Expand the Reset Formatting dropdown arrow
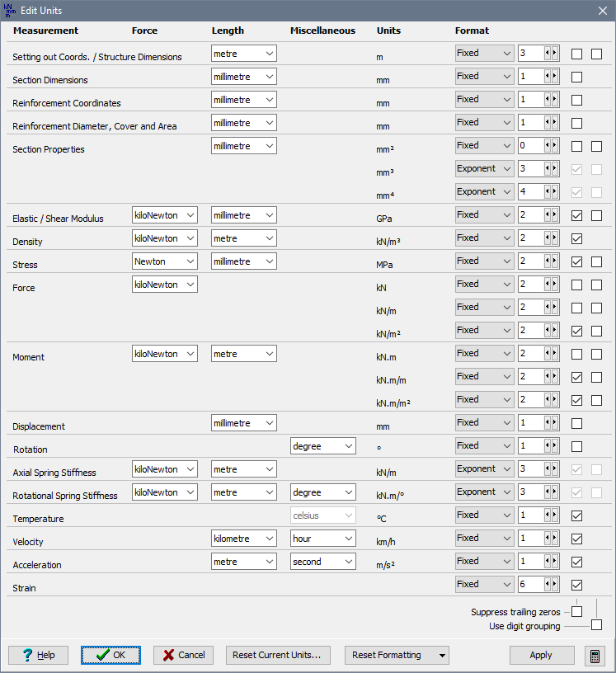Viewport: 616px width, 673px height. 444,656
